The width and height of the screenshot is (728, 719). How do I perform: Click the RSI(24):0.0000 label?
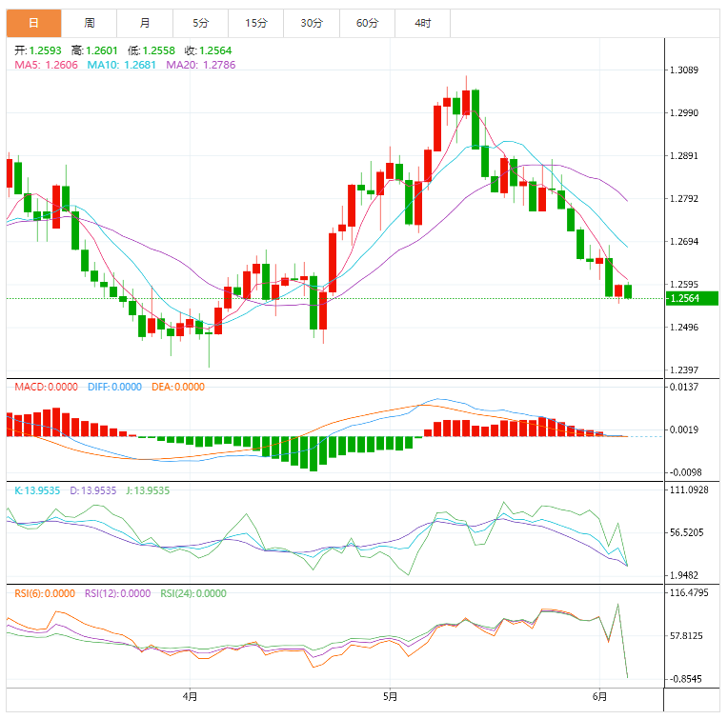pyautogui.click(x=193, y=593)
